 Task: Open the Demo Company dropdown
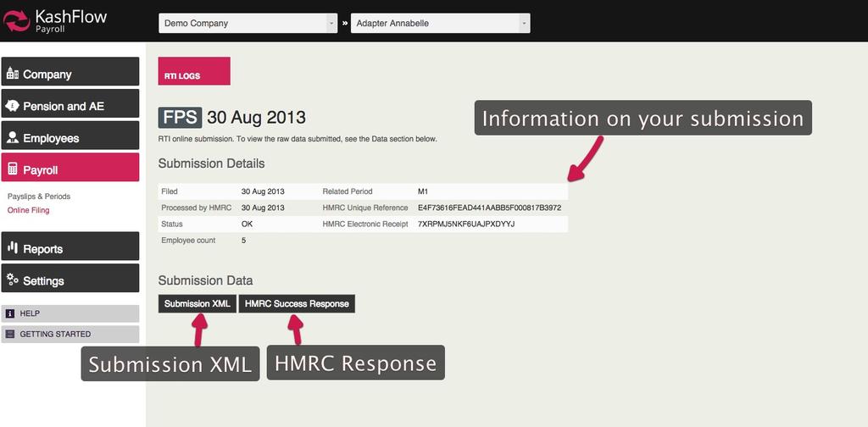248,24
